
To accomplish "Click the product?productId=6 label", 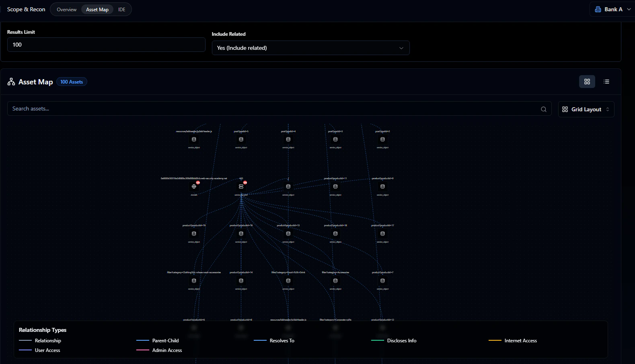I will click(194, 320).
